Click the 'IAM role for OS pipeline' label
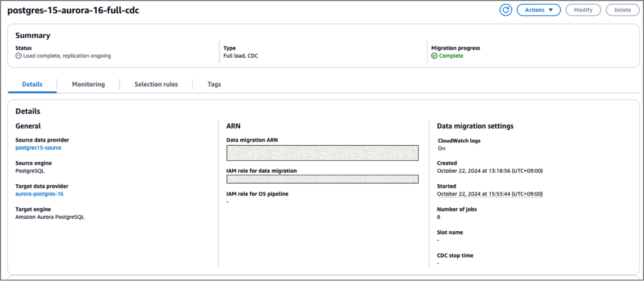This screenshot has height=281, width=644. pyautogui.click(x=257, y=194)
